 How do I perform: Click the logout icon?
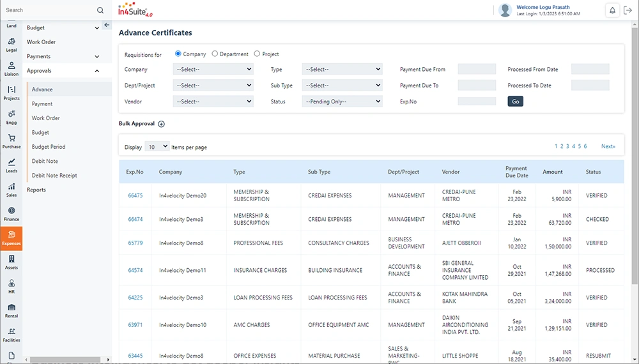click(627, 11)
